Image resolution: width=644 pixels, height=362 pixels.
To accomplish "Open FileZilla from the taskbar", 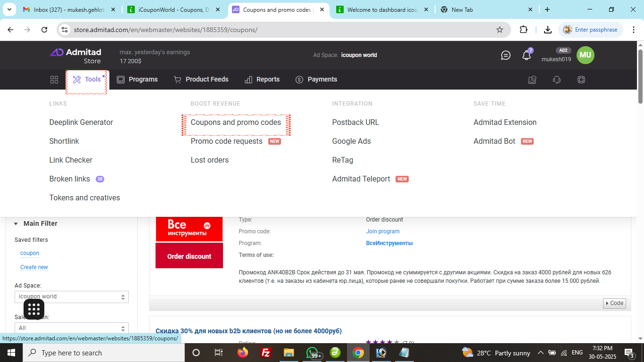I will coord(266,353).
